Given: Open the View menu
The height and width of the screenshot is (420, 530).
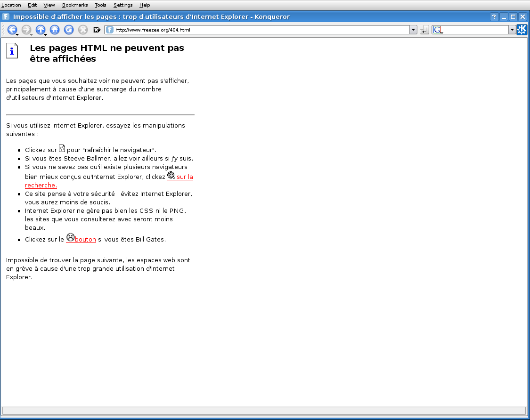Looking at the screenshot, I should coord(49,5).
